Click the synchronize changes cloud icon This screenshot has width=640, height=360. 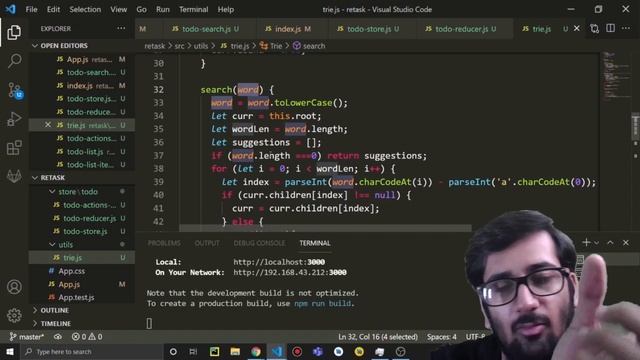(58, 337)
